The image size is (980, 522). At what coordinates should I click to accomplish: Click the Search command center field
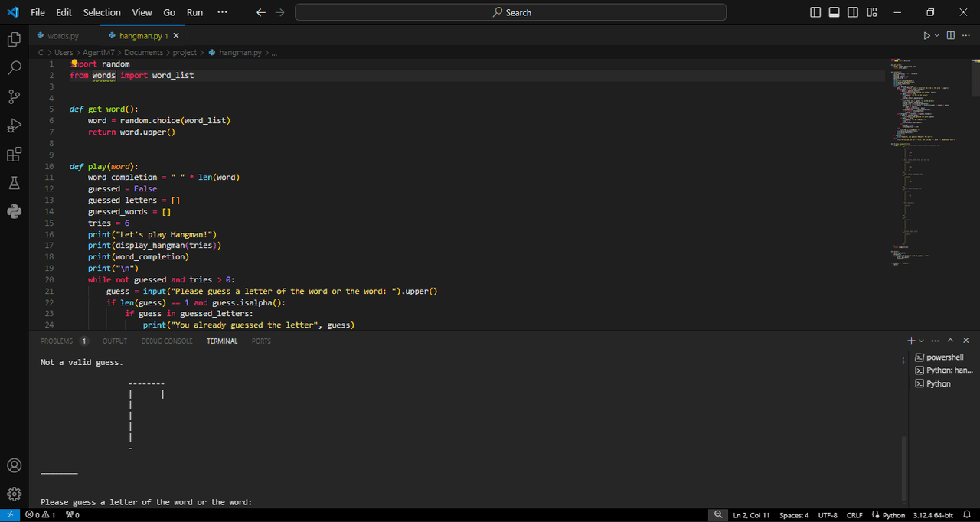511,12
